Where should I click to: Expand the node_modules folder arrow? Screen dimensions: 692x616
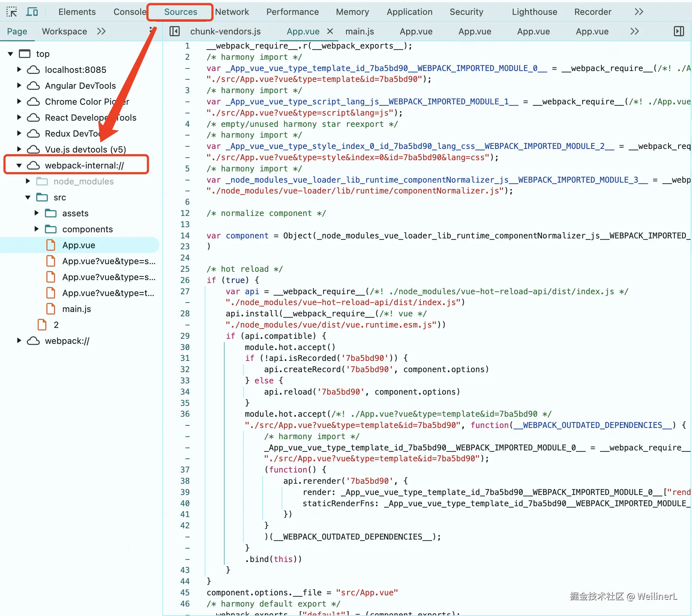click(28, 181)
